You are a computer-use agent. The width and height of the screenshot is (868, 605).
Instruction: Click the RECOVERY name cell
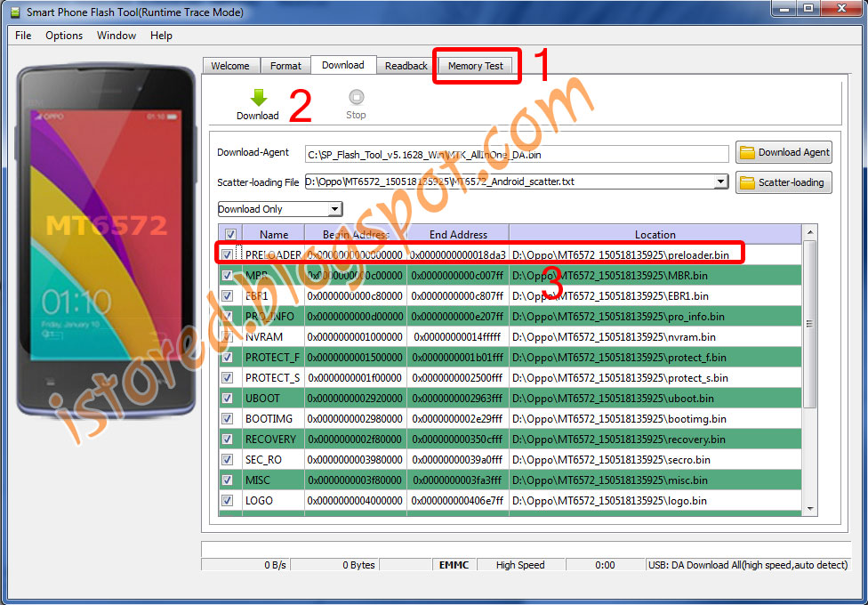point(273,440)
